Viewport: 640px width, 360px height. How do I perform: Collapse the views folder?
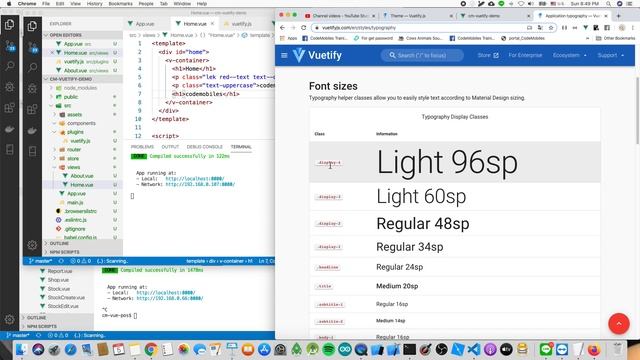tap(73, 167)
